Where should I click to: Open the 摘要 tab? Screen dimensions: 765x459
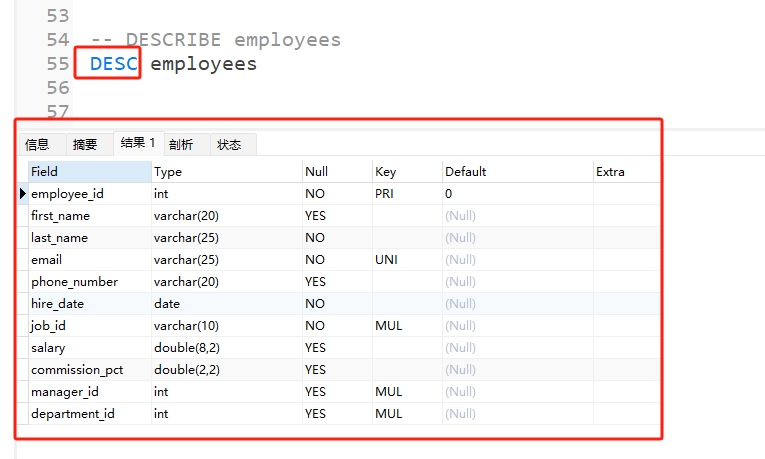tap(85, 144)
